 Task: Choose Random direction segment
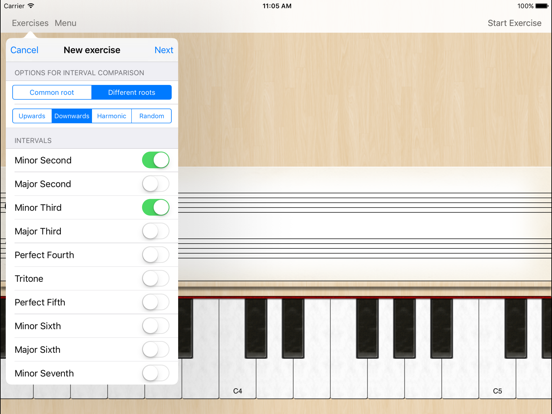[x=152, y=116]
